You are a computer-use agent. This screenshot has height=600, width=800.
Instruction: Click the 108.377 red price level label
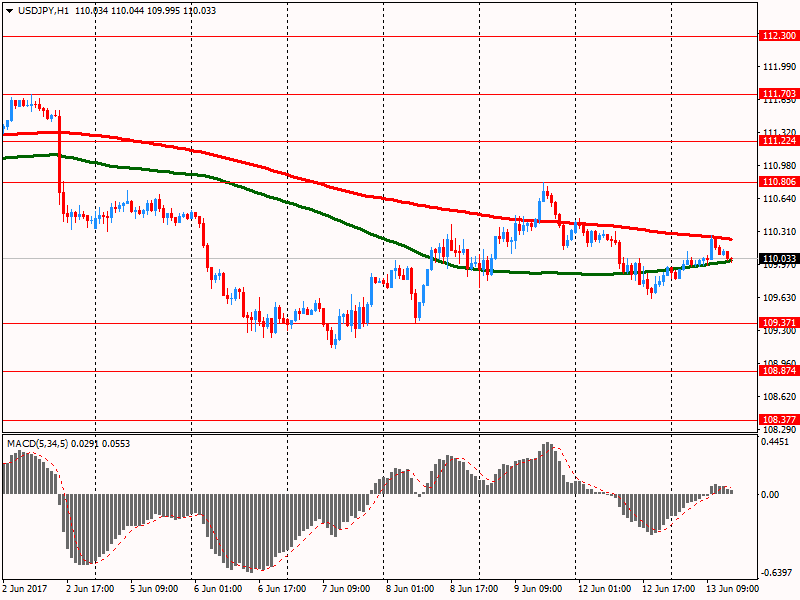click(x=779, y=419)
